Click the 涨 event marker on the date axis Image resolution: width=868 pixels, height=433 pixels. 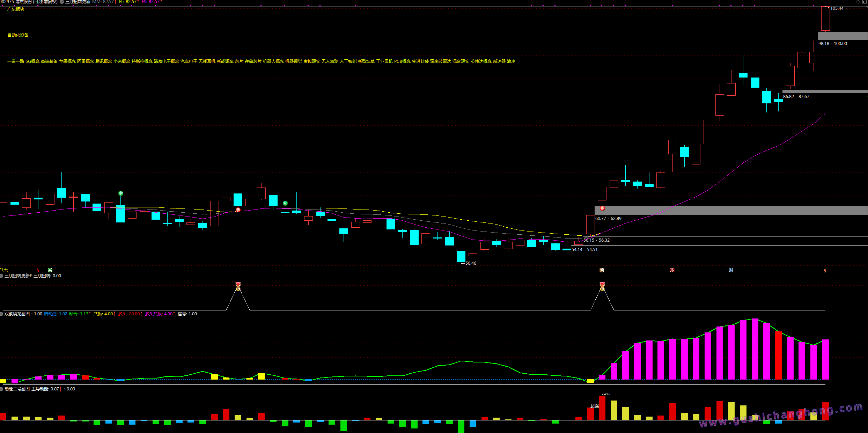[672, 270]
